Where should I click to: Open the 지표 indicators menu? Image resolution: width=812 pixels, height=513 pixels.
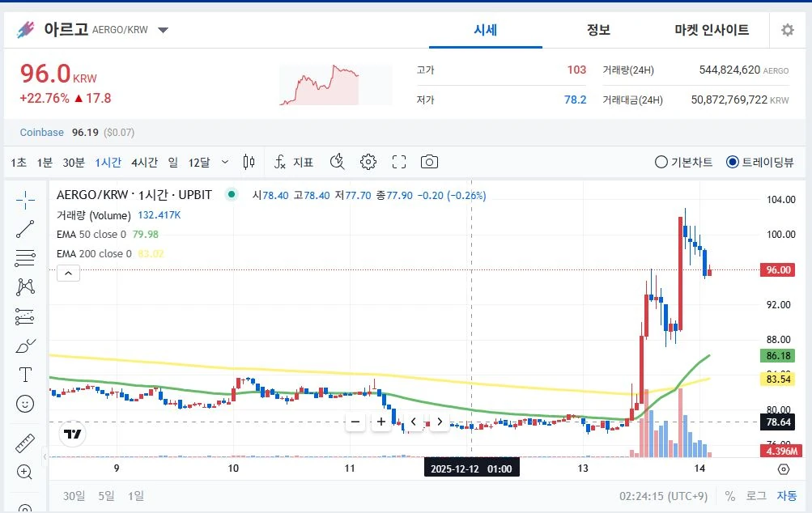294,162
